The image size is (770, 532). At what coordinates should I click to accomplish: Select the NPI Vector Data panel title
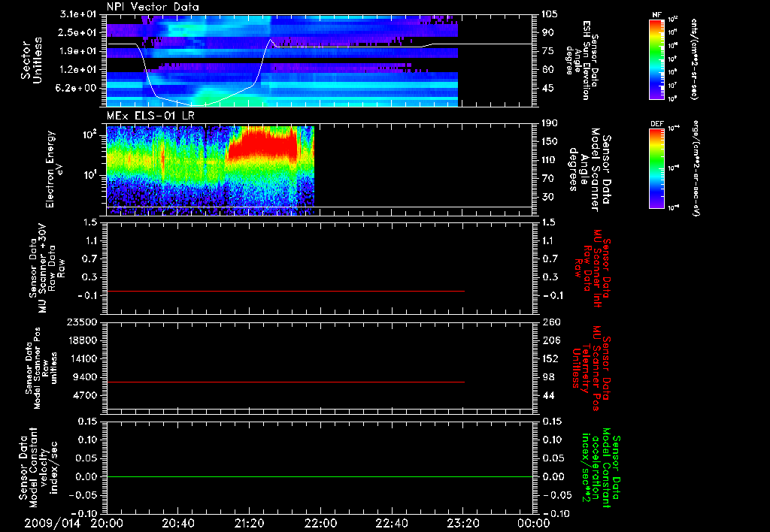click(153, 7)
